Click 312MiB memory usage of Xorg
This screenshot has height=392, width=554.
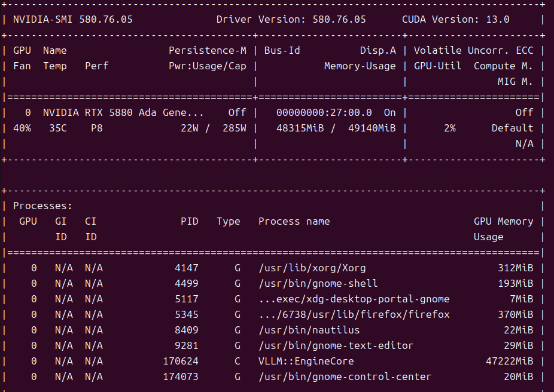pos(515,268)
